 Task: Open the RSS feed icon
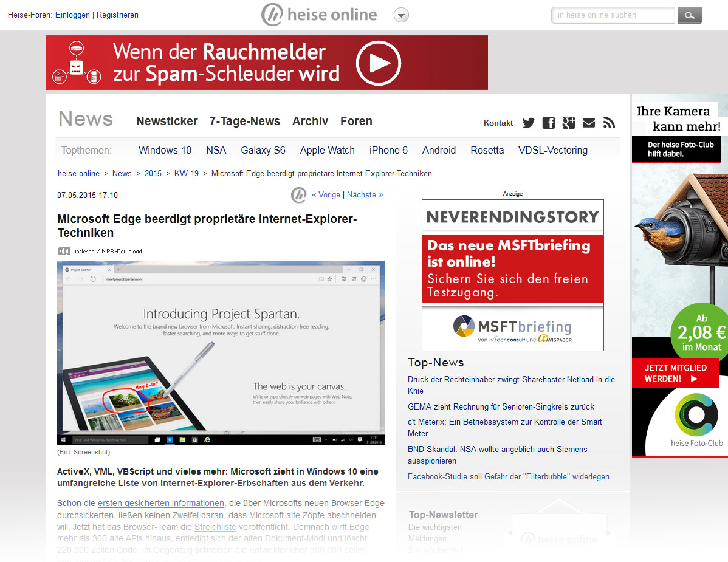click(x=609, y=123)
